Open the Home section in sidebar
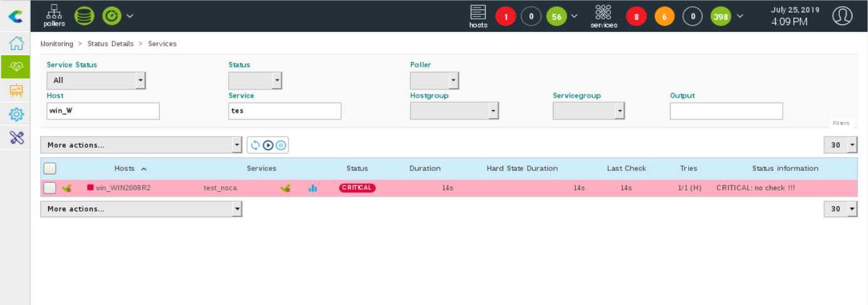 coord(16,44)
